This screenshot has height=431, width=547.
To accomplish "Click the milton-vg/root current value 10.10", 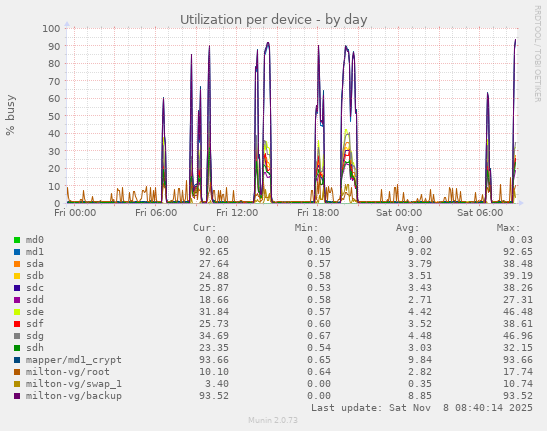I will (x=214, y=372).
